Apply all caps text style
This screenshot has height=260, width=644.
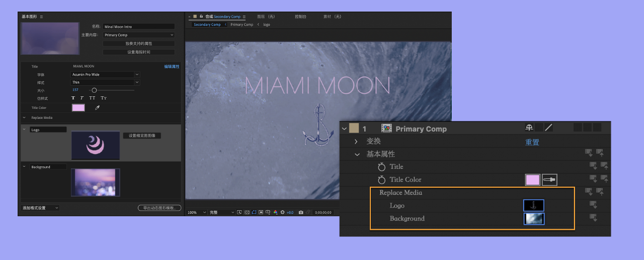[93, 98]
